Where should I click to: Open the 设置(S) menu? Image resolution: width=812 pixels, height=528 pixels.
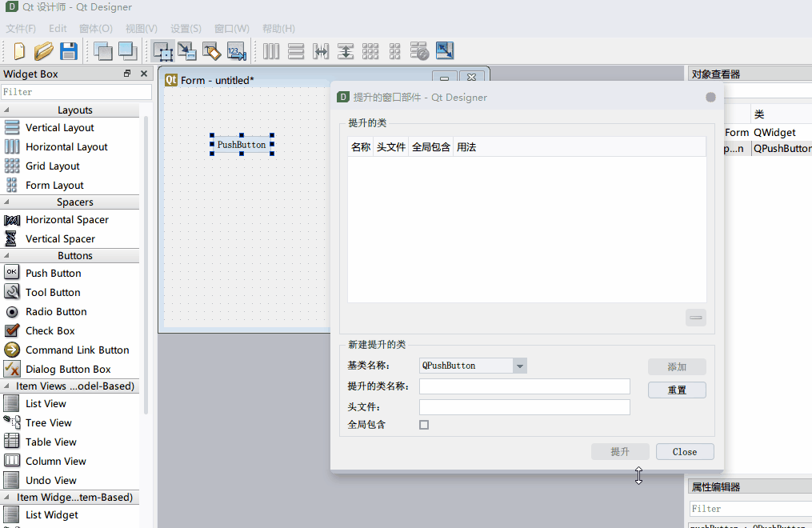click(x=186, y=29)
